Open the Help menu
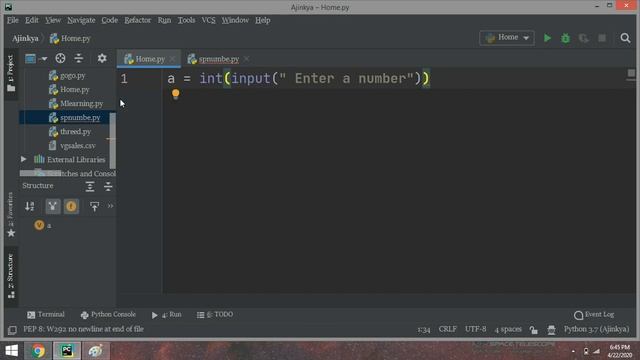This screenshot has width=640, height=360. point(263,20)
